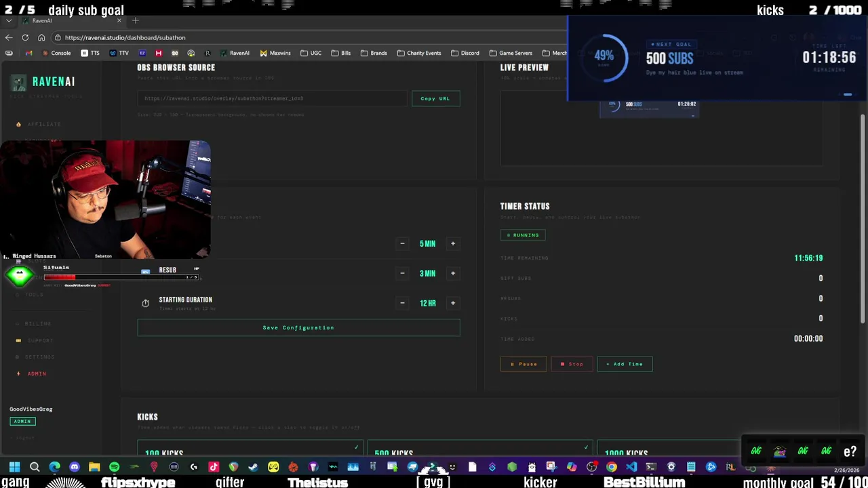Open Visual Studio Code from taskbar
This screenshot has height=488, width=868.
click(x=631, y=467)
